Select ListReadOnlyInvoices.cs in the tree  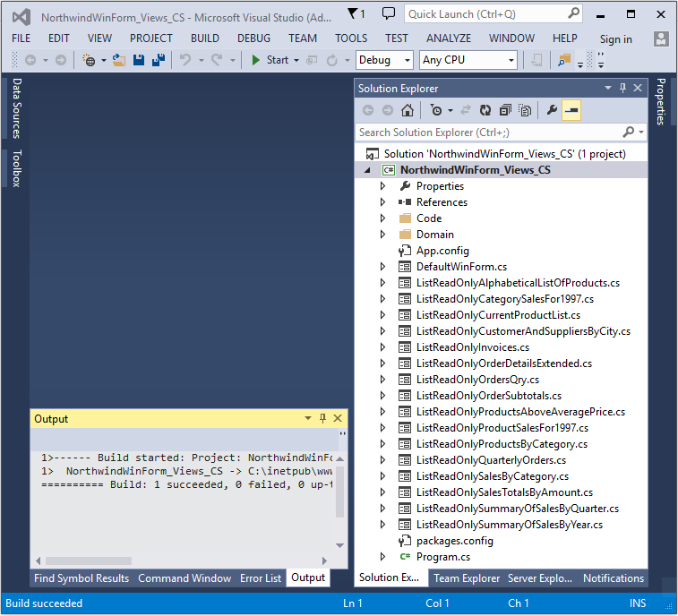473,347
